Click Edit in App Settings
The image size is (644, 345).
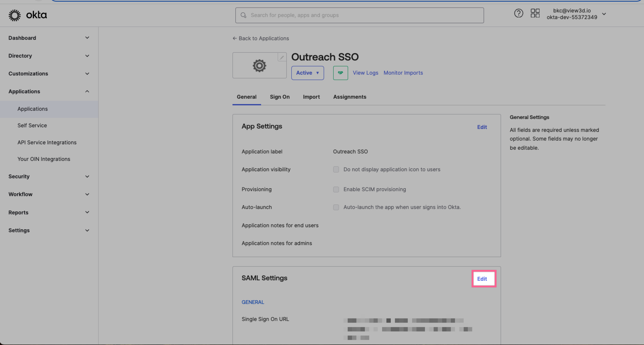pyautogui.click(x=482, y=127)
